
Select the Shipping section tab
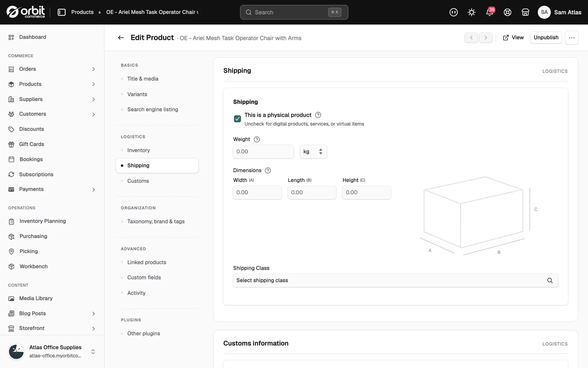(157, 165)
